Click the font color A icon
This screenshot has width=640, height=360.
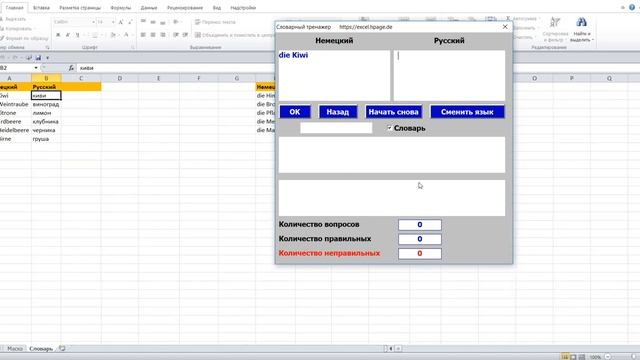click(x=126, y=35)
